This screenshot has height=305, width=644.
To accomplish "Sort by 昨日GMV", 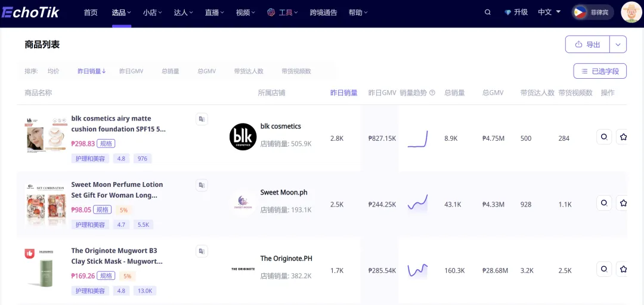I will [x=131, y=71].
